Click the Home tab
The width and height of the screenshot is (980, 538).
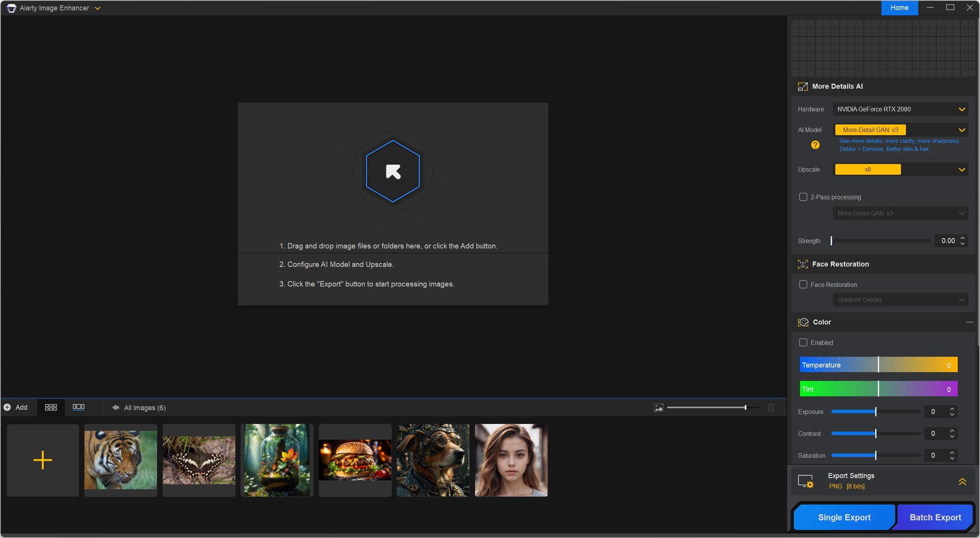(x=899, y=8)
